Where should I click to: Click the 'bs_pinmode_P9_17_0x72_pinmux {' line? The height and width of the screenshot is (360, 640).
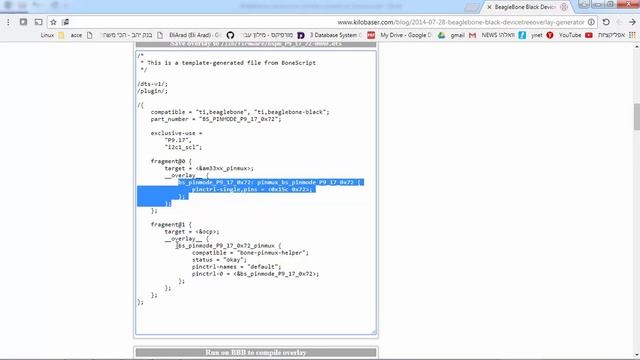[229, 246]
